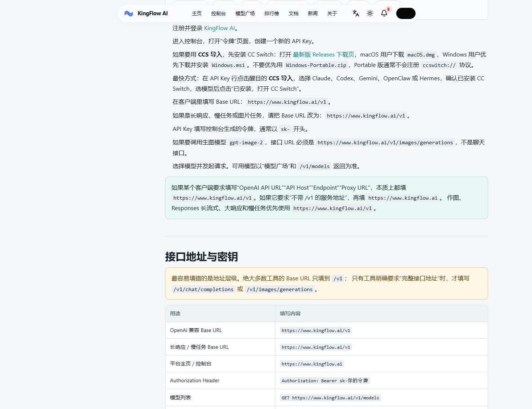Click the KingFlow AI brand name text
This screenshot has width=532, height=409.
tap(153, 13)
